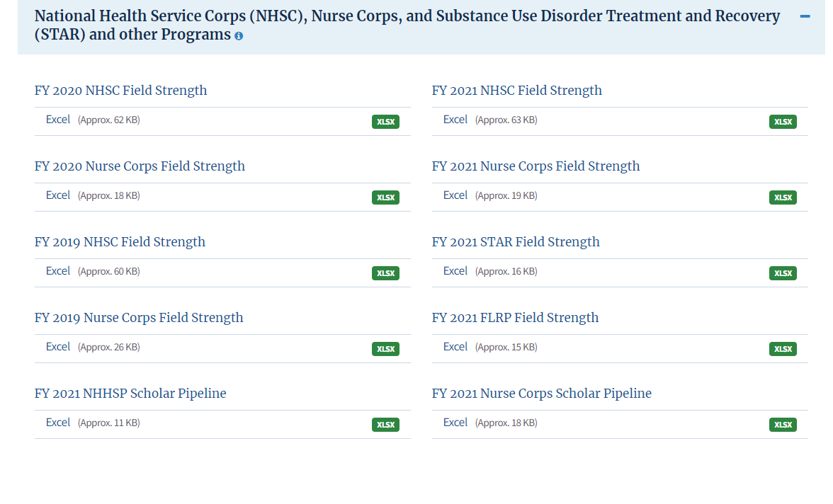Open Excel link under FY 2021 FLRP Field Strength
Viewport: 833px width, 504px height.
point(455,347)
